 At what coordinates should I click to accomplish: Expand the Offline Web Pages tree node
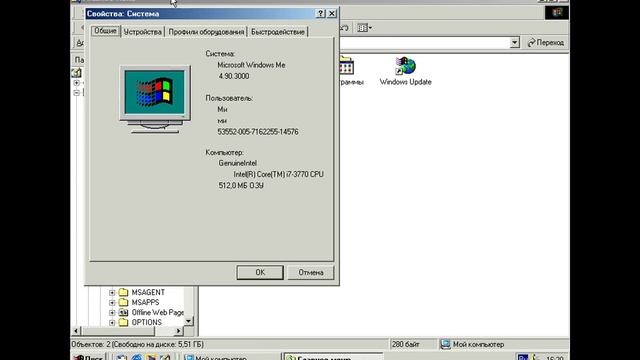[x=112, y=313]
